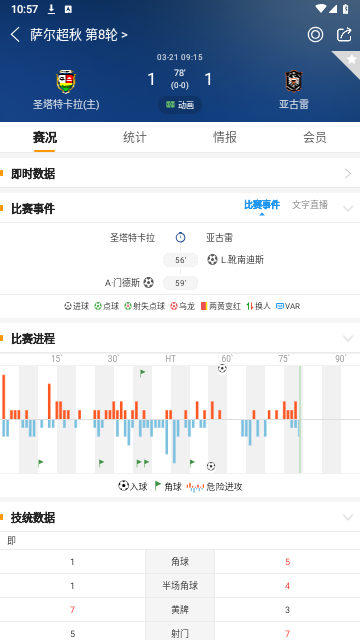Tap the 换人 substitution legend icon
The image size is (360, 640).
[250, 306]
